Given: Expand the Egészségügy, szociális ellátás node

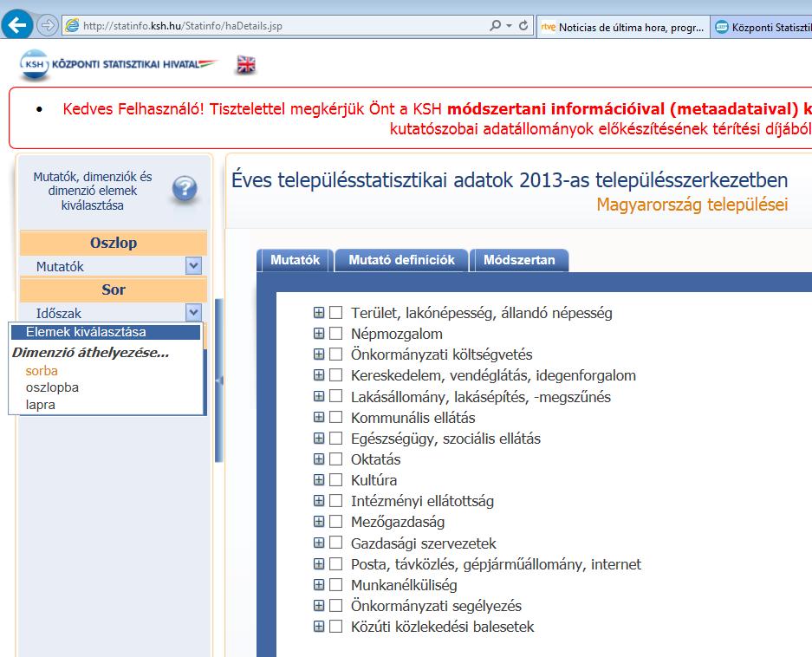Looking at the screenshot, I should [x=319, y=439].
